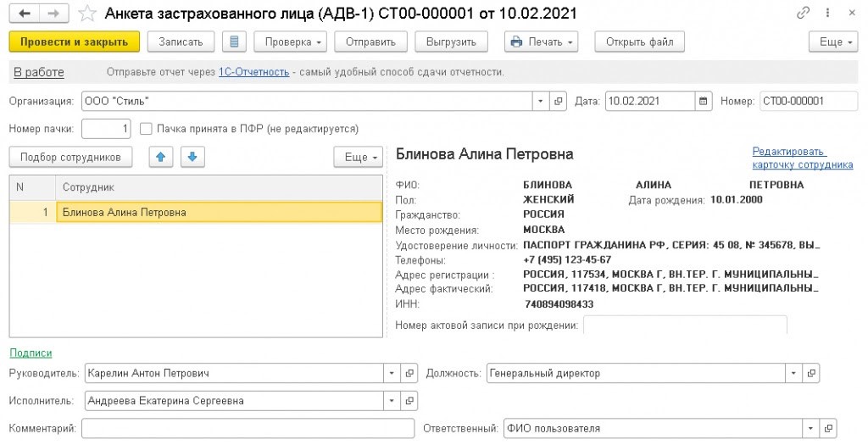Open organization record via icon beside dropdown
The height and width of the screenshot is (445, 868).
click(559, 102)
